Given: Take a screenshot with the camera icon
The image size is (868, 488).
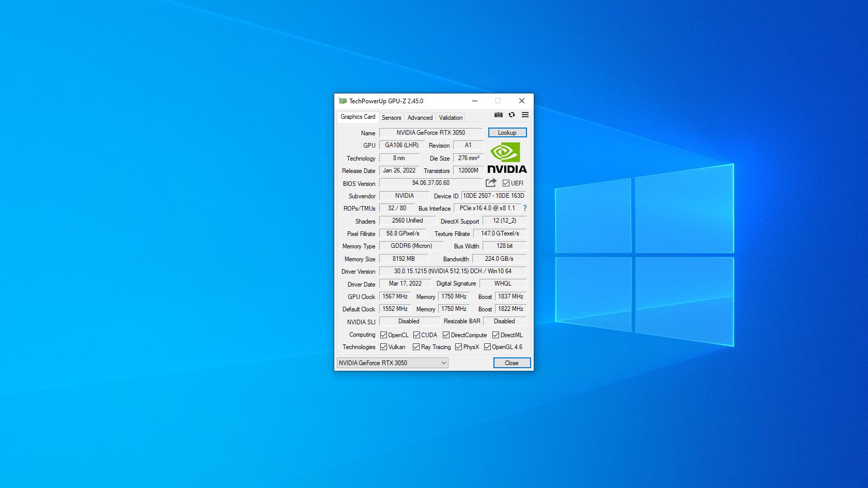Looking at the screenshot, I should (499, 115).
